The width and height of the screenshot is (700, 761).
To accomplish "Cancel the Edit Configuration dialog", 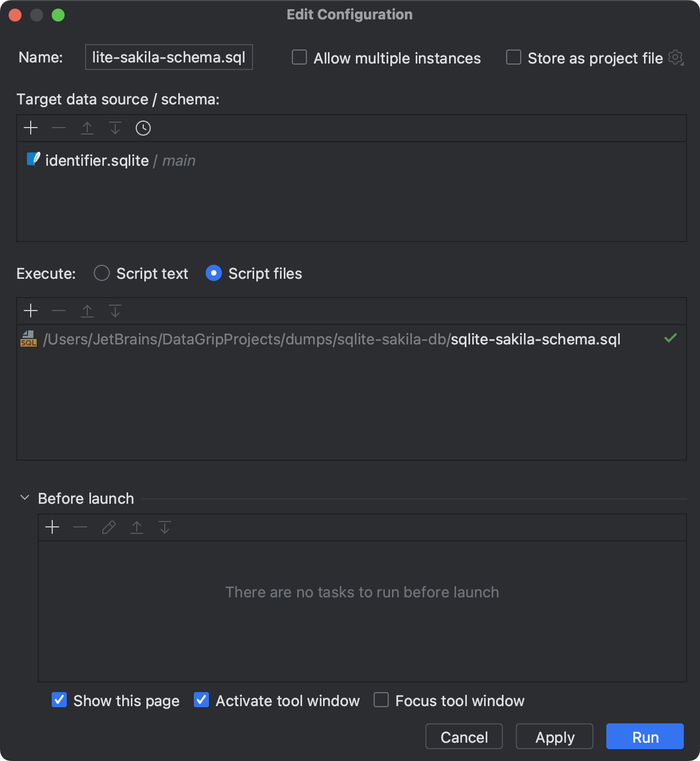I will tap(463, 736).
